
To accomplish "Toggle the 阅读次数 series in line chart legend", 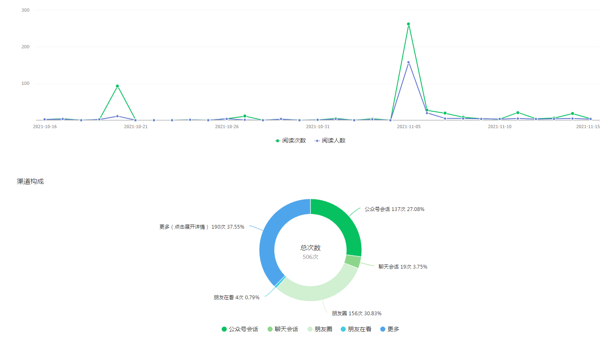I will point(290,140).
